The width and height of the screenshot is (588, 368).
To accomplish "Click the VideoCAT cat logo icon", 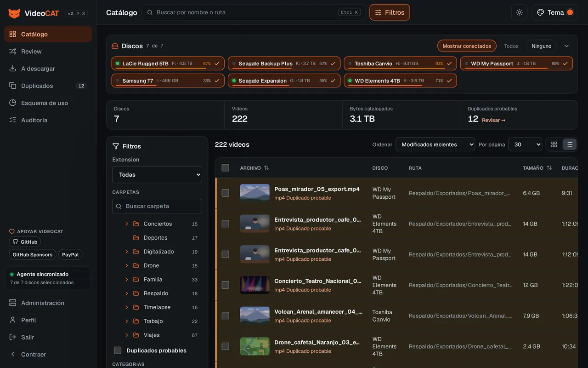I will [x=14, y=13].
